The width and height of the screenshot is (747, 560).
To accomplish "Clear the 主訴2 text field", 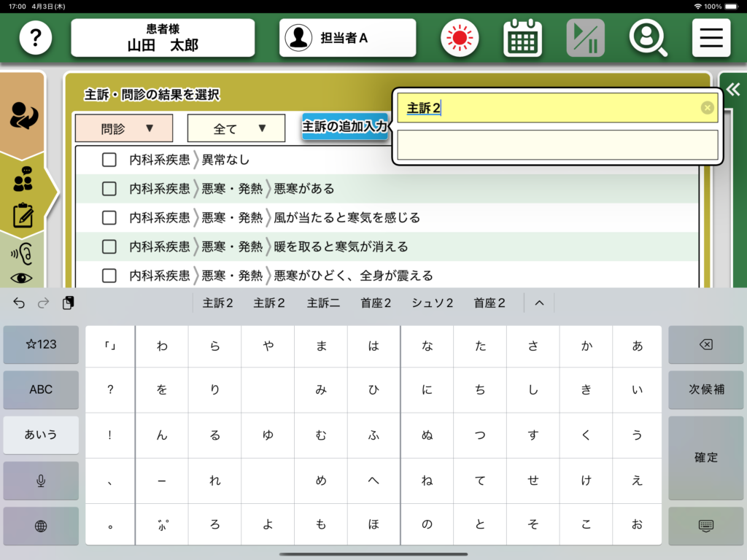I will click(707, 108).
